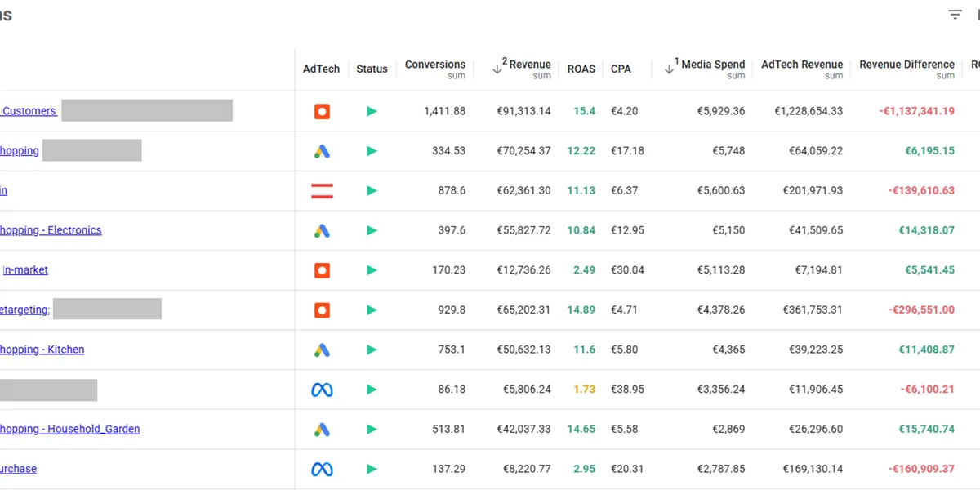Click the orange AdTech icon on the Customers row
Screen dimensions: 980x490
pyautogui.click(x=321, y=110)
